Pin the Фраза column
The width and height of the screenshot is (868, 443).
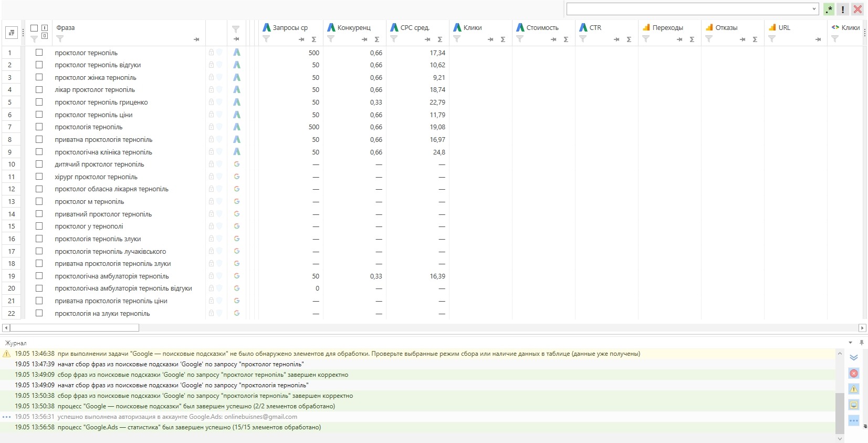[196, 39]
